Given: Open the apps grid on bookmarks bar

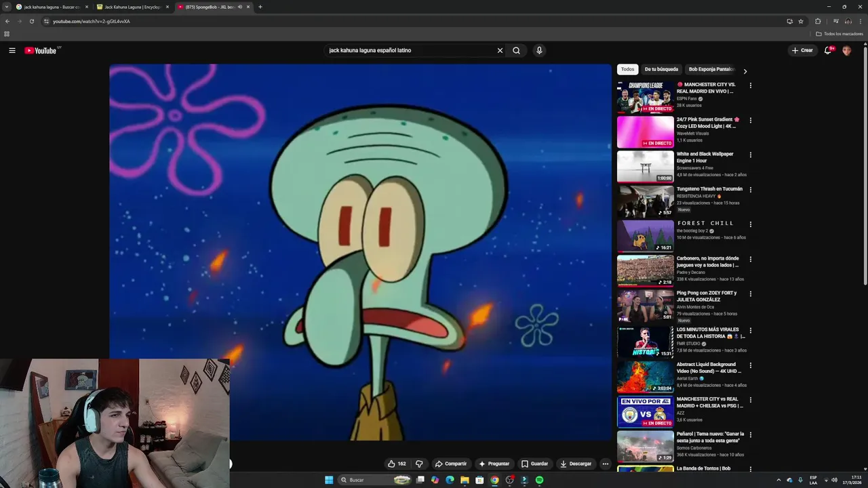Looking at the screenshot, I should click(x=7, y=34).
